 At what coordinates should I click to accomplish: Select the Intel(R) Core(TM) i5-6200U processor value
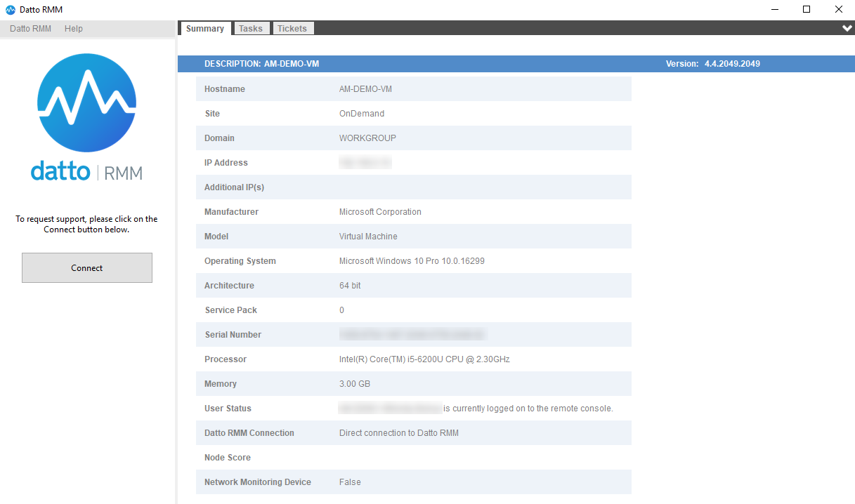tap(424, 359)
